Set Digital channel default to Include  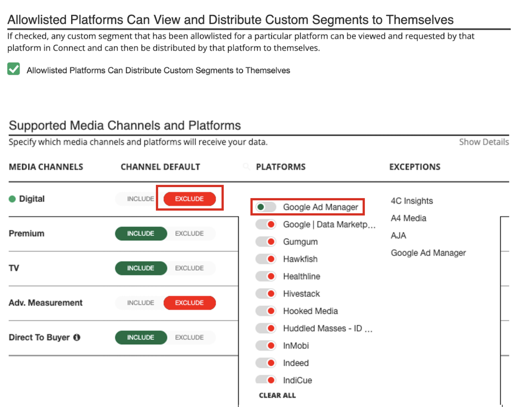coord(140,199)
